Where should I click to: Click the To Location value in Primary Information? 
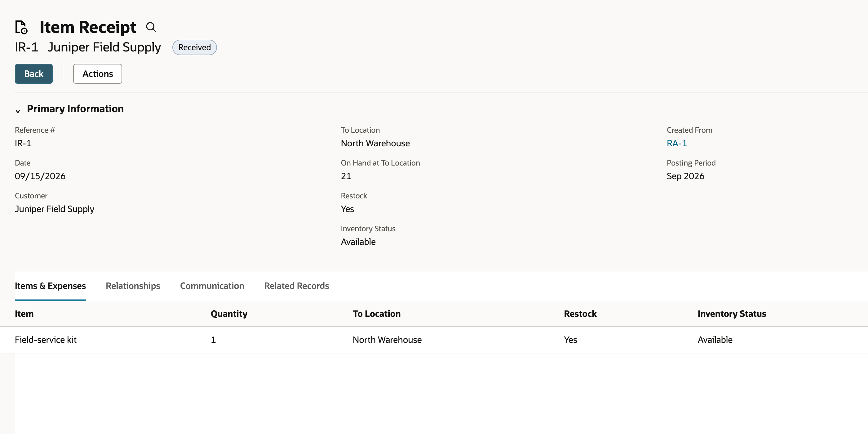[375, 143]
